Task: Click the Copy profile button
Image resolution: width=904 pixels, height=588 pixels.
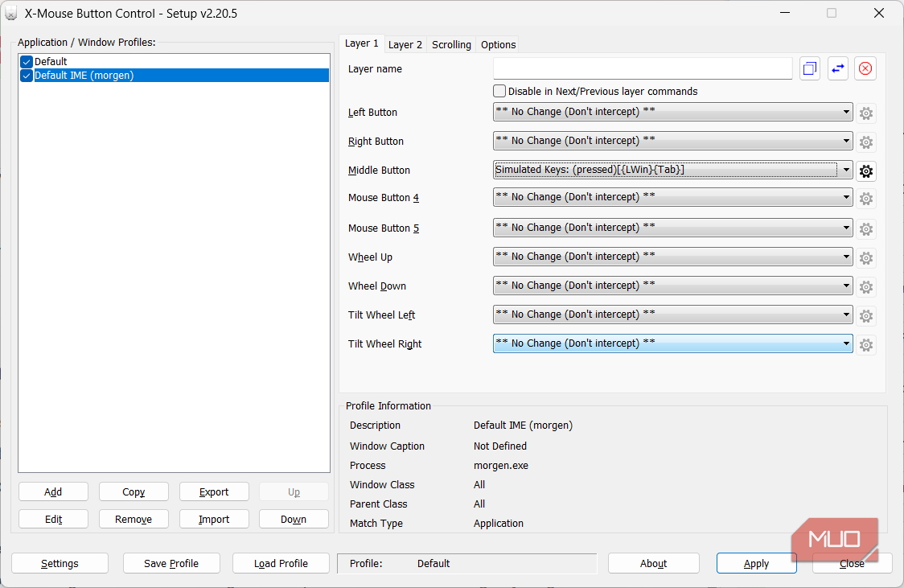Action: [x=134, y=491]
